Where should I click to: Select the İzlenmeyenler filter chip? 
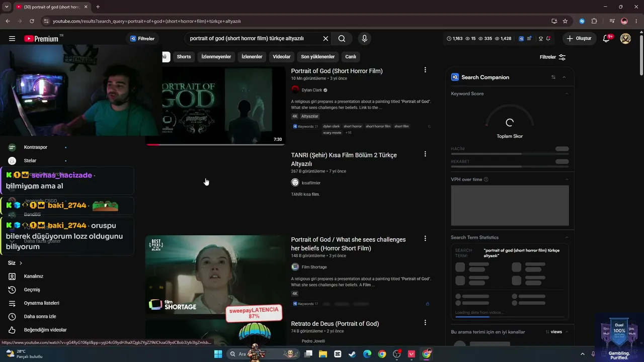pyautogui.click(x=216, y=57)
